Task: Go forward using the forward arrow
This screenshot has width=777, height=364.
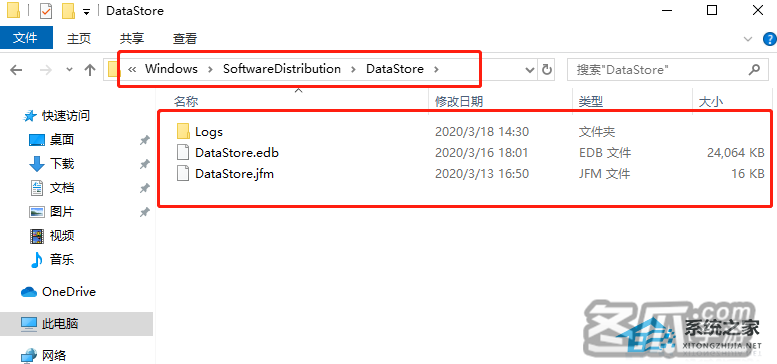Action: click(x=46, y=70)
